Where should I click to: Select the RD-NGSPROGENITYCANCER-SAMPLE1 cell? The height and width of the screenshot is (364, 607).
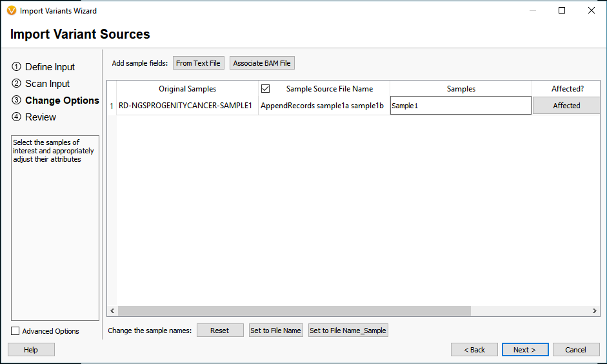point(187,106)
